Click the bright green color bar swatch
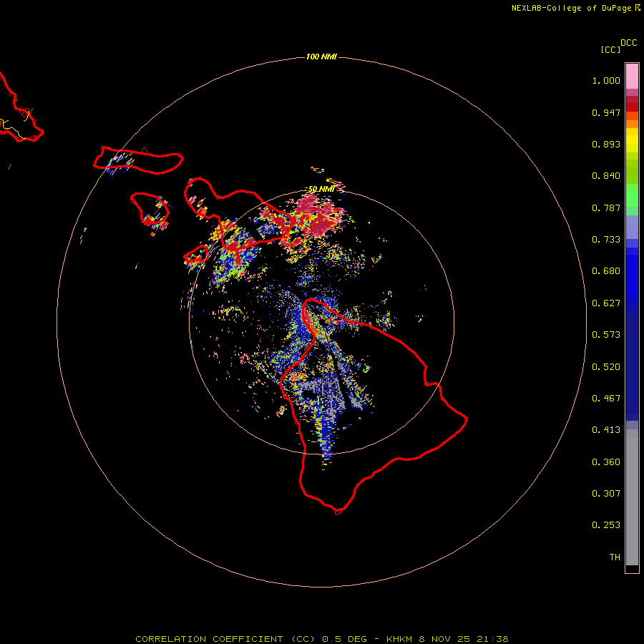 632,195
